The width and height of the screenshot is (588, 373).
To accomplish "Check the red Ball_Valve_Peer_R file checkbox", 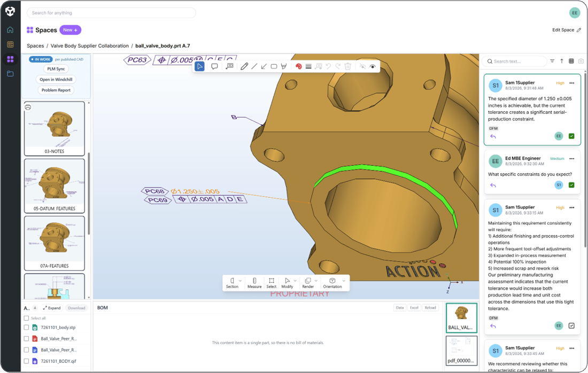I will click(26, 338).
